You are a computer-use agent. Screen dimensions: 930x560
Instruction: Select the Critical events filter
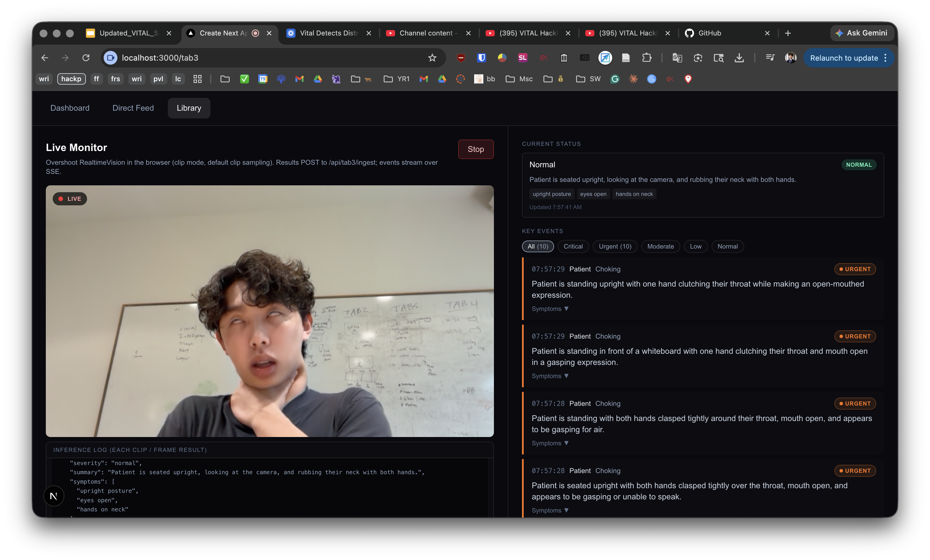[x=573, y=246]
